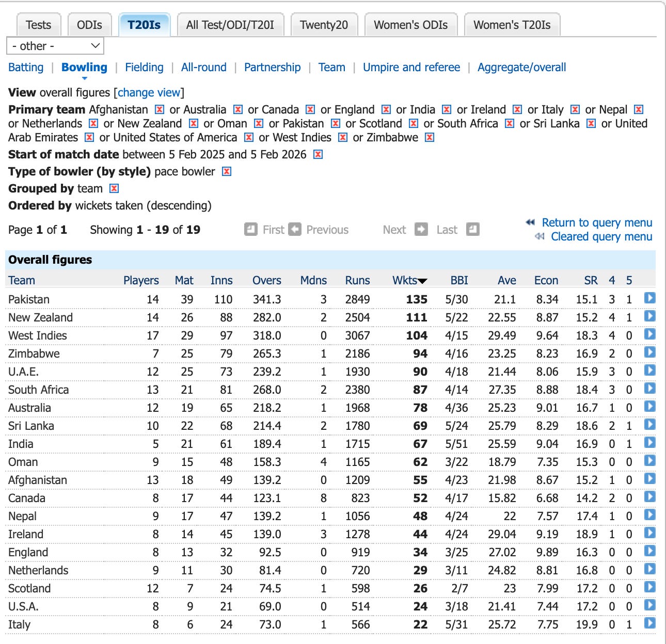This screenshot has width=666, height=644.
Task: Open the U.A.E. row detail arrow
Action: [650, 371]
